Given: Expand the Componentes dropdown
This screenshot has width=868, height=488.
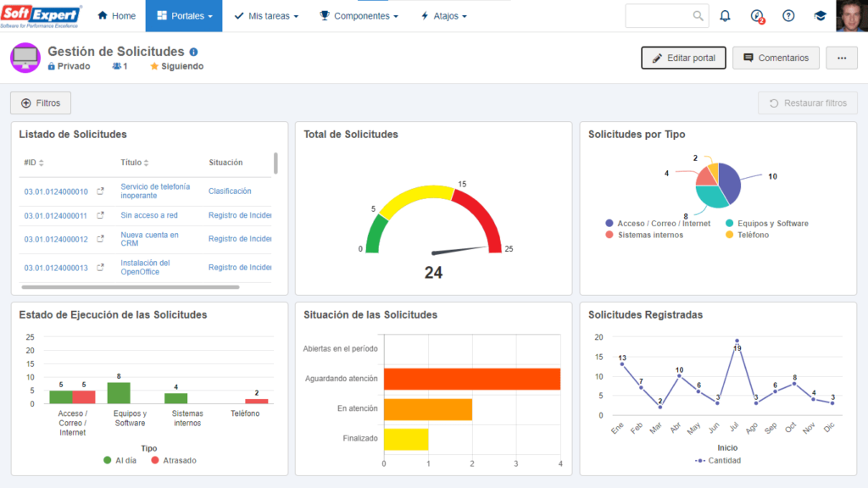Looking at the screenshot, I should [x=359, y=16].
